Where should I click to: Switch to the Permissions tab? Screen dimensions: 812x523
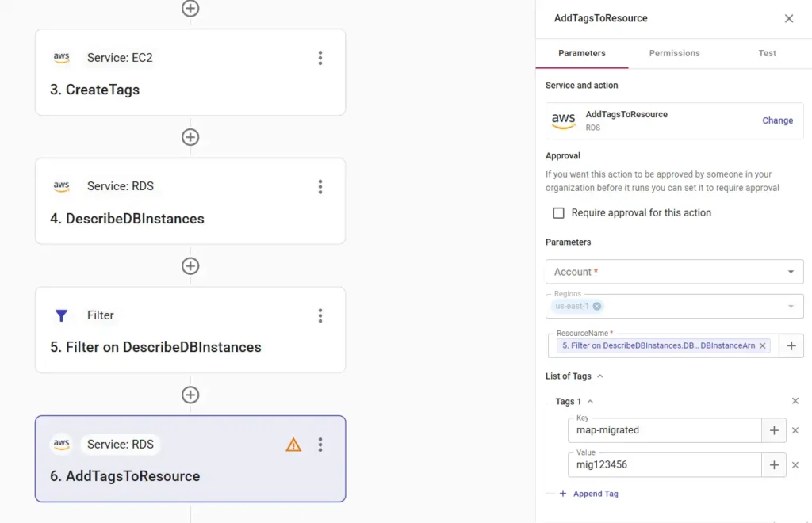[674, 53]
